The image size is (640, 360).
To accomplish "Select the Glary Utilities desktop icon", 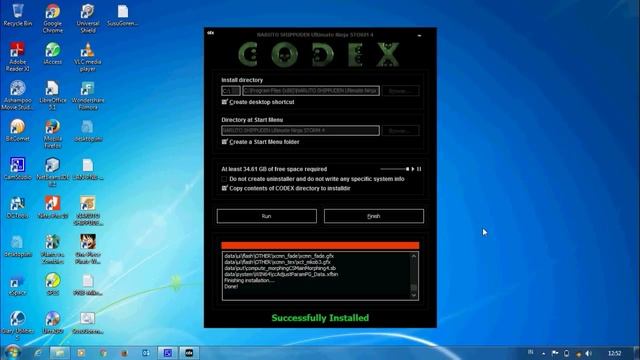I will pyautogui.click(x=18, y=325).
